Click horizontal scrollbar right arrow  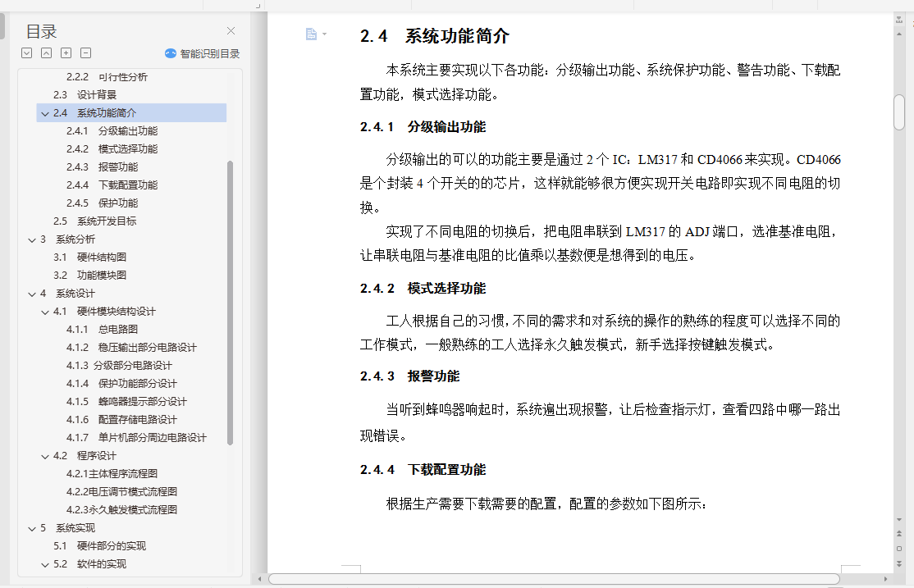pos(885,579)
